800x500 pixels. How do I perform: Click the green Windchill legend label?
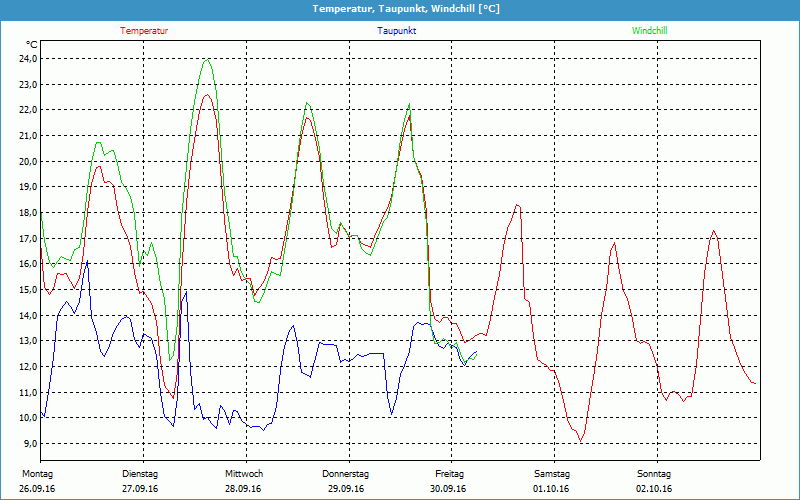point(649,31)
